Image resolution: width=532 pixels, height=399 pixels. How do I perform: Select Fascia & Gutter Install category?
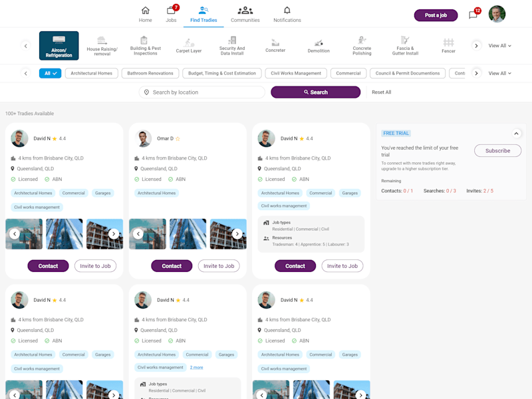[405, 46]
